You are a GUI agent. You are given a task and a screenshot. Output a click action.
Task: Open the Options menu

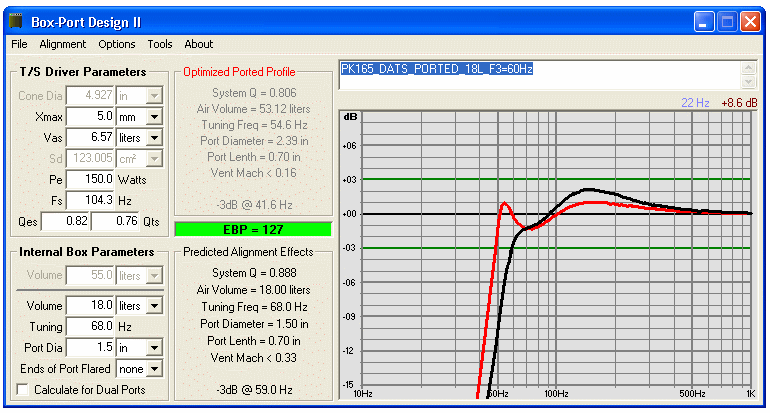tap(117, 44)
